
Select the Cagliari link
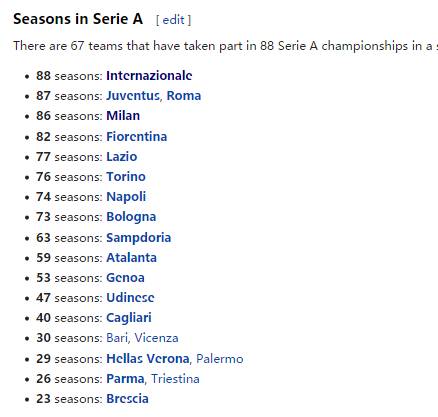coord(129,318)
